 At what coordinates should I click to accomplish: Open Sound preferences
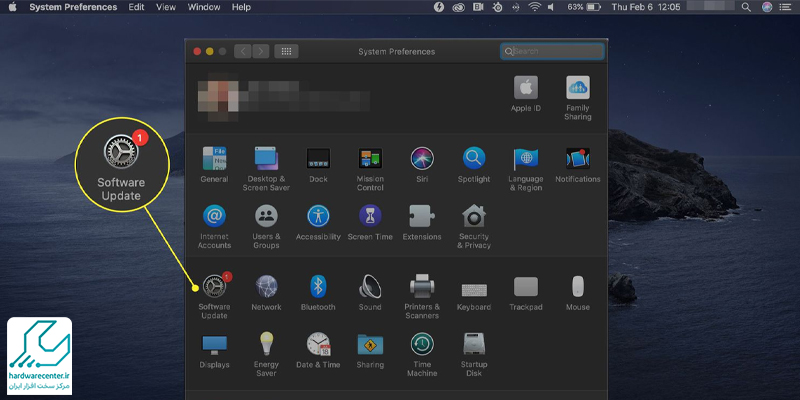[x=370, y=293]
